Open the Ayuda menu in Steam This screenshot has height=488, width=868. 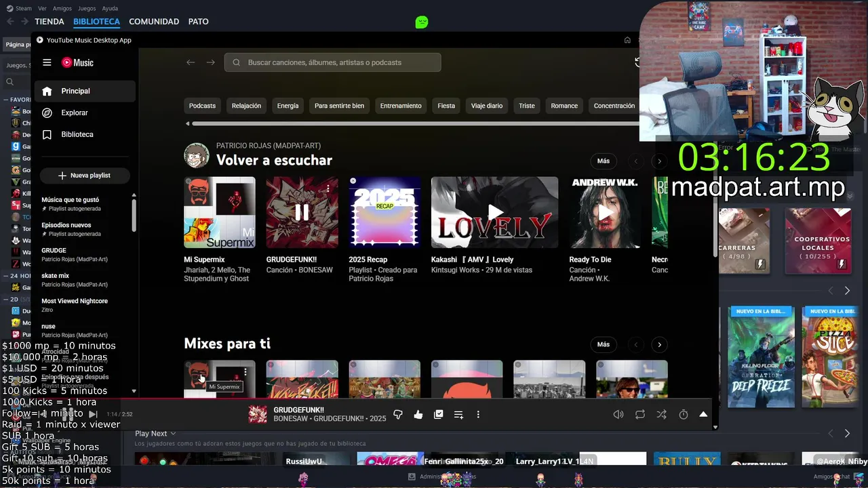pos(110,8)
